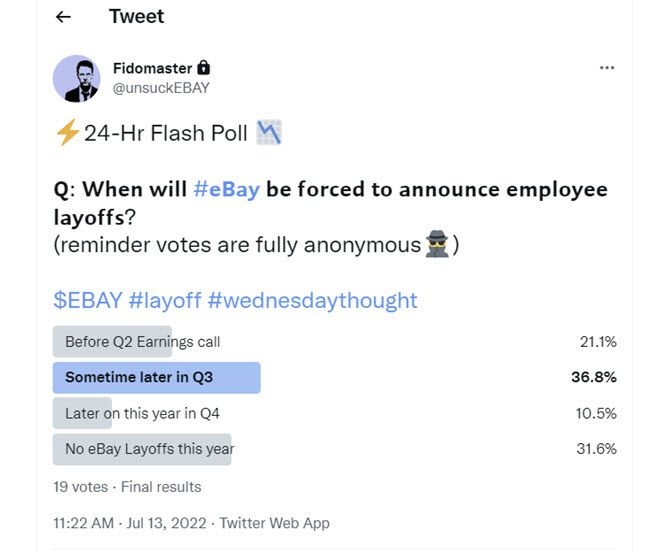Select the No eBay Layoffs this year bar
This screenshot has height=553, width=660.
(149, 449)
